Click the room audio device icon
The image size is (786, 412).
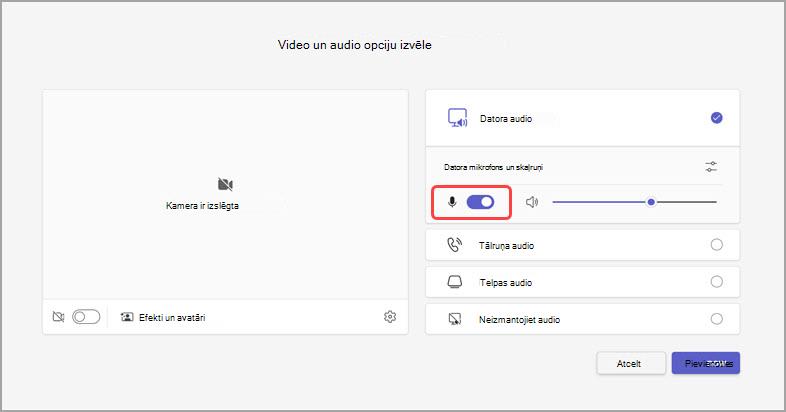tap(455, 282)
